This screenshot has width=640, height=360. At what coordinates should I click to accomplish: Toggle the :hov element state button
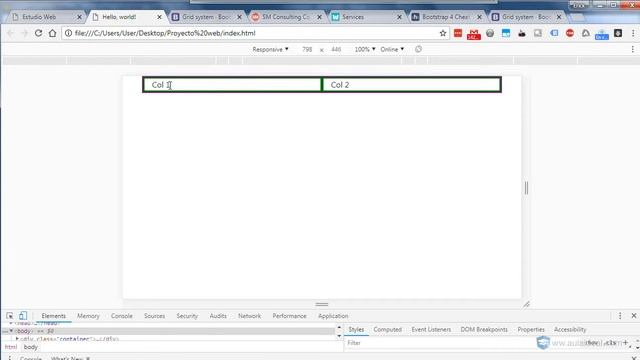592,343
